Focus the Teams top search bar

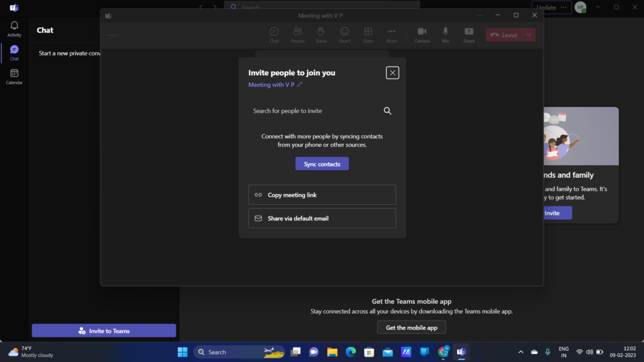coord(322,6)
